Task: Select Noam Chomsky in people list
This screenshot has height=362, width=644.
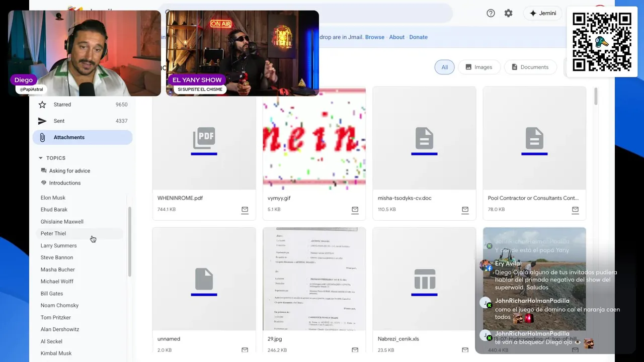Action: click(x=59, y=305)
